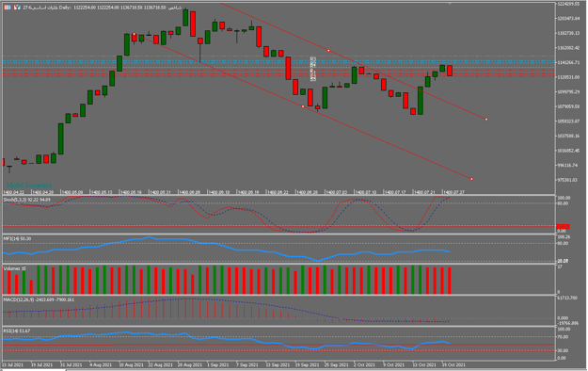This screenshot has height=371, width=588.
Task: Select the MFI(14) 50.30 indicator label
Action: 17,239
